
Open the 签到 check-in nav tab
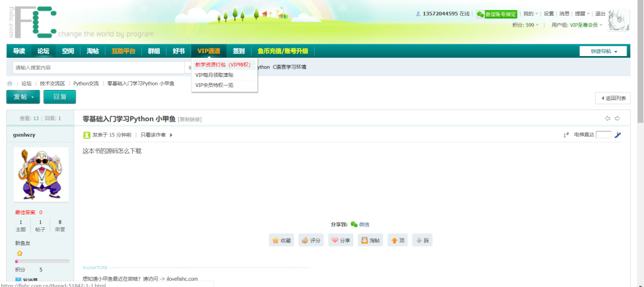(x=239, y=51)
